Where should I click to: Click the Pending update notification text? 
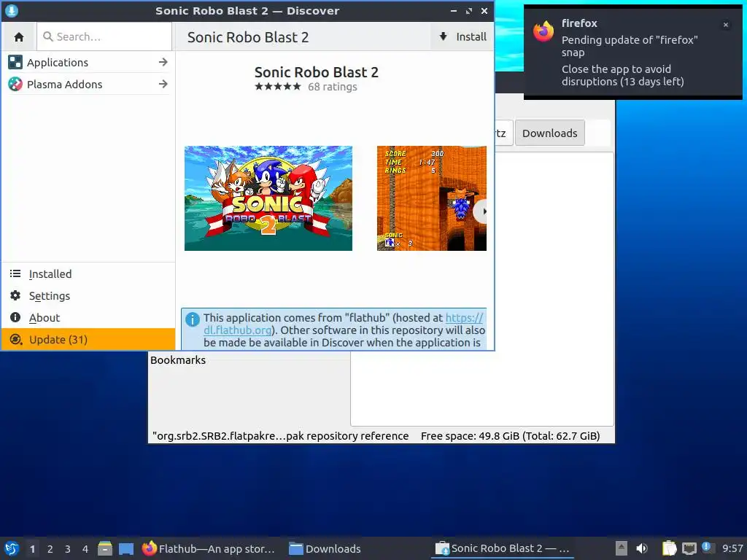[630, 46]
